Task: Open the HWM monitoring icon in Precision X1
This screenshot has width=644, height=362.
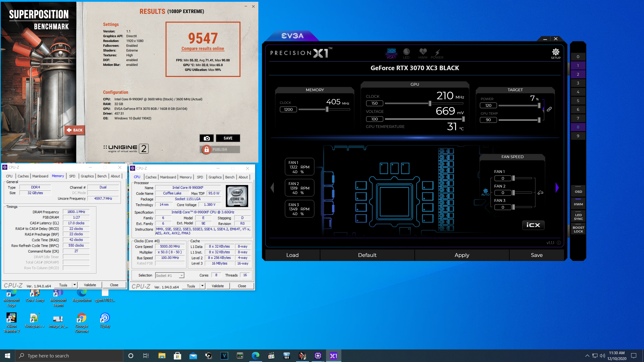Action: [x=423, y=54]
